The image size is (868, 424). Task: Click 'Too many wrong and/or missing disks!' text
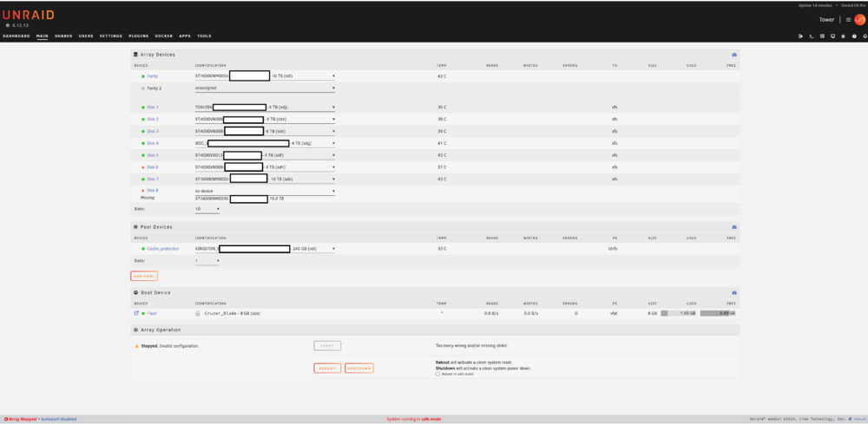[x=471, y=345]
